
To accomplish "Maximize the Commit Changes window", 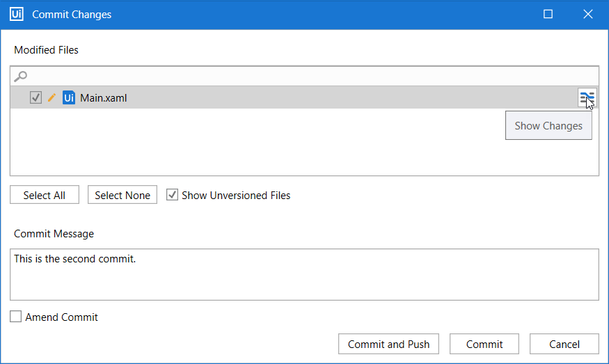I will [x=548, y=14].
